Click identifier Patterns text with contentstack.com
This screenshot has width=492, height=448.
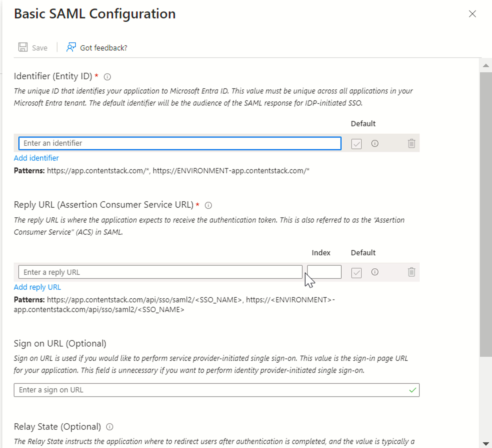162,171
